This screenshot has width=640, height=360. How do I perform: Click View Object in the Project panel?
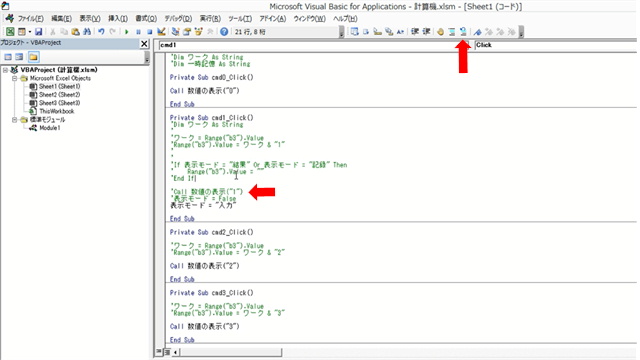pos(19,57)
